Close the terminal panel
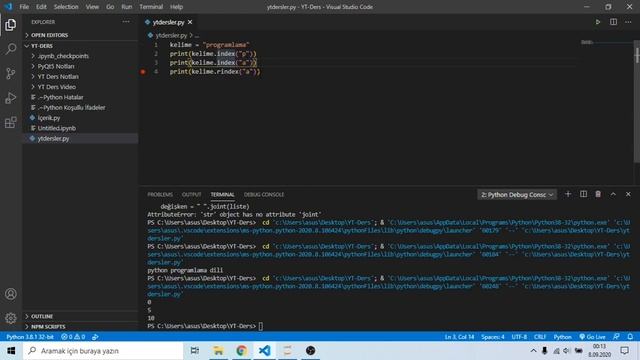The image size is (640, 360). 628,194
